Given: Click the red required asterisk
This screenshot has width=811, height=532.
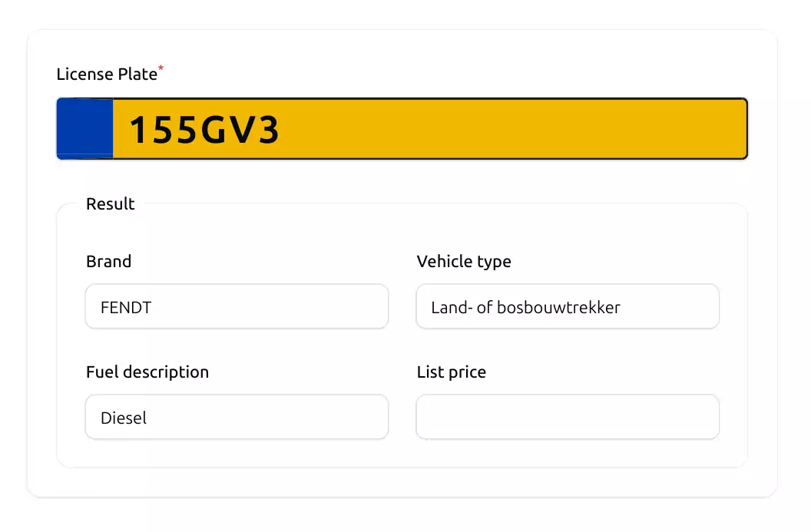Looking at the screenshot, I should point(161,68).
